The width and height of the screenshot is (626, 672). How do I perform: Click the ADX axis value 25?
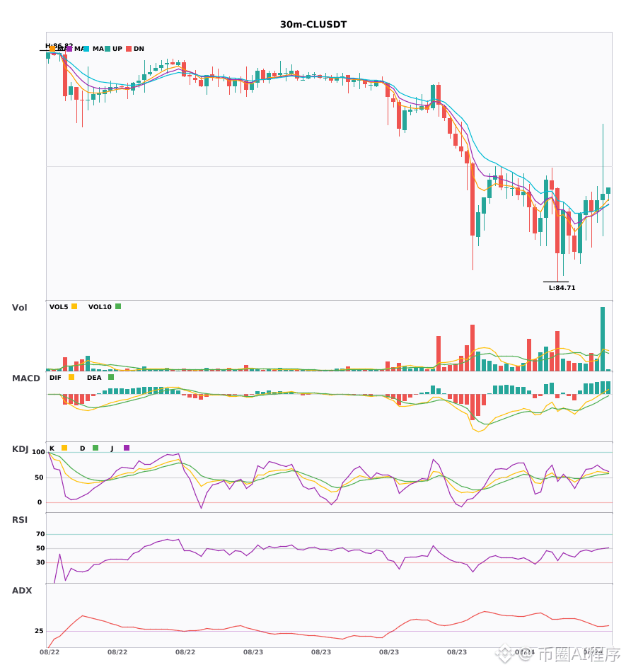(x=39, y=631)
